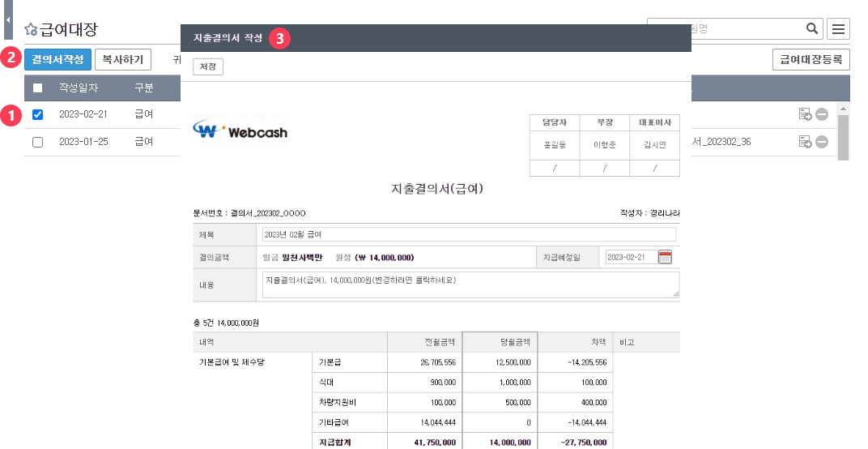Click the favorite star next to 급여대장
Viewport: 868px width, 449px height.
pyautogui.click(x=31, y=29)
